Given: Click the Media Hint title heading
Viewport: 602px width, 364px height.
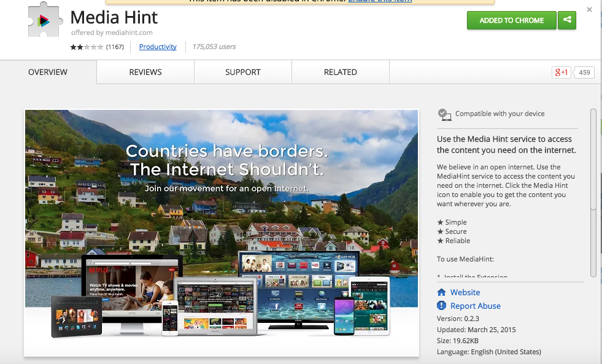Looking at the screenshot, I should pos(114,17).
